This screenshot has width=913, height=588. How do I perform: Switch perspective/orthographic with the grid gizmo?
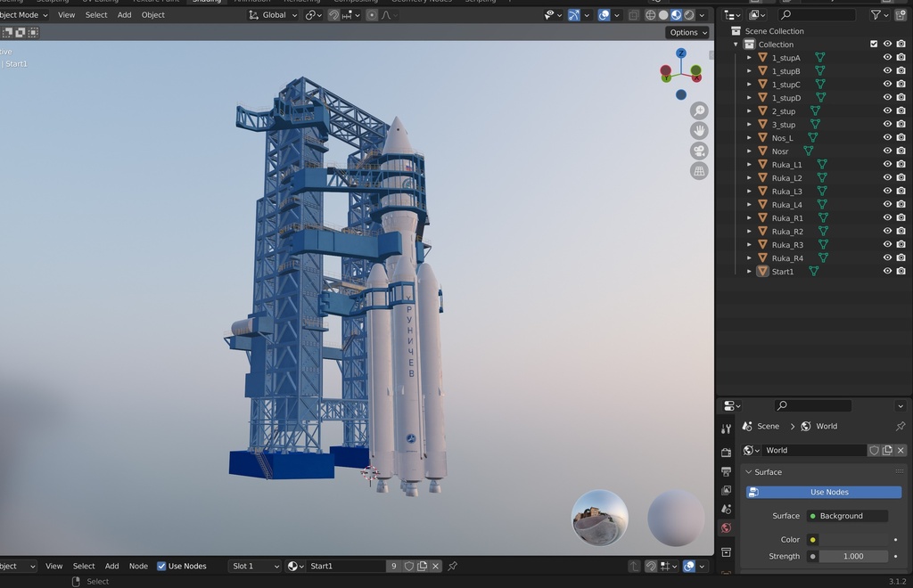click(699, 171)
